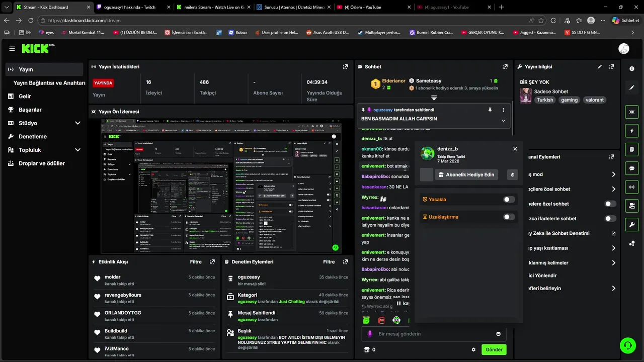Switch to the 'oguzeasy1 hakkında - Twitch' tab
Image resolution: width=644 pixels, height=362 pixels.
[133, 7]
